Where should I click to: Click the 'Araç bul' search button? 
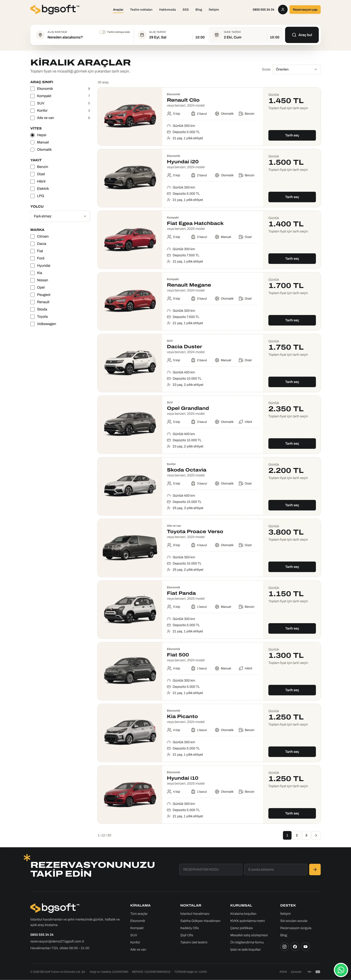(x=302, y=35)
